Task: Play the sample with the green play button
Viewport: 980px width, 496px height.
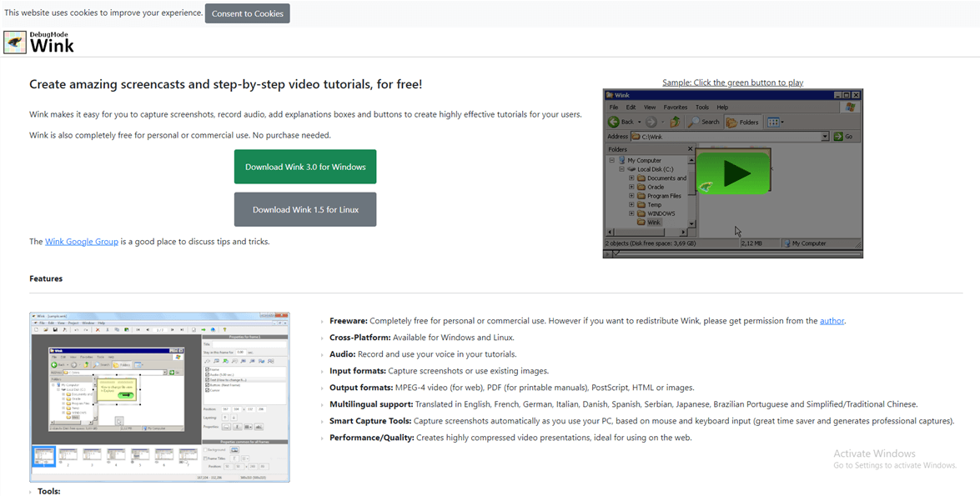Action: [732, 173]
